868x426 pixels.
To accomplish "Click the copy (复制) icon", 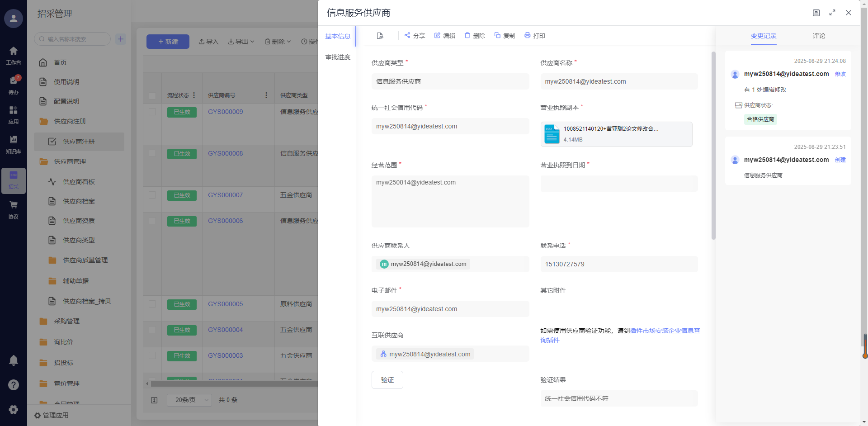I will pos(497,35).
